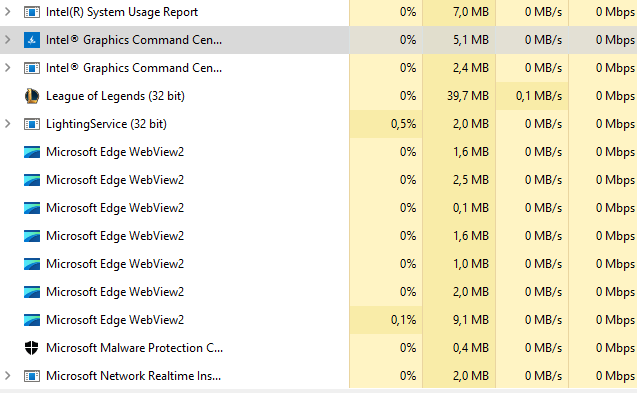Click the Microsoft Network Realtime Inspection icon
This screenshot has width=637, height=393.
click(x=32, y=376)
